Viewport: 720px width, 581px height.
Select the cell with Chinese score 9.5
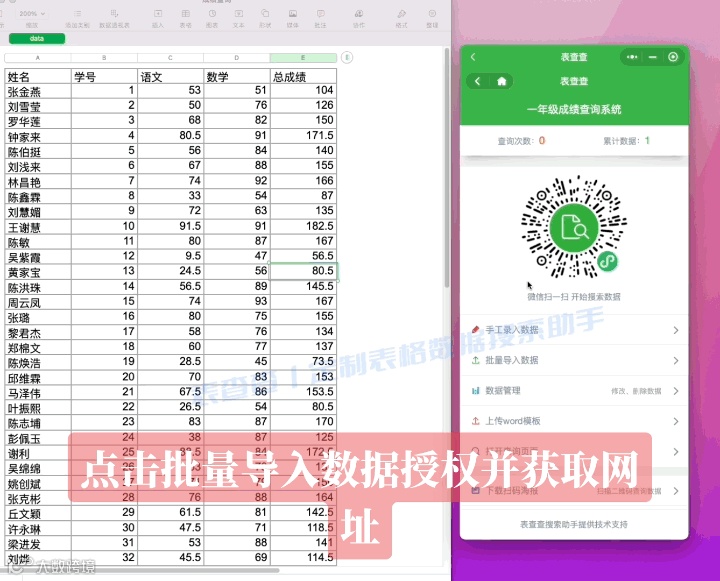[171, 256]
